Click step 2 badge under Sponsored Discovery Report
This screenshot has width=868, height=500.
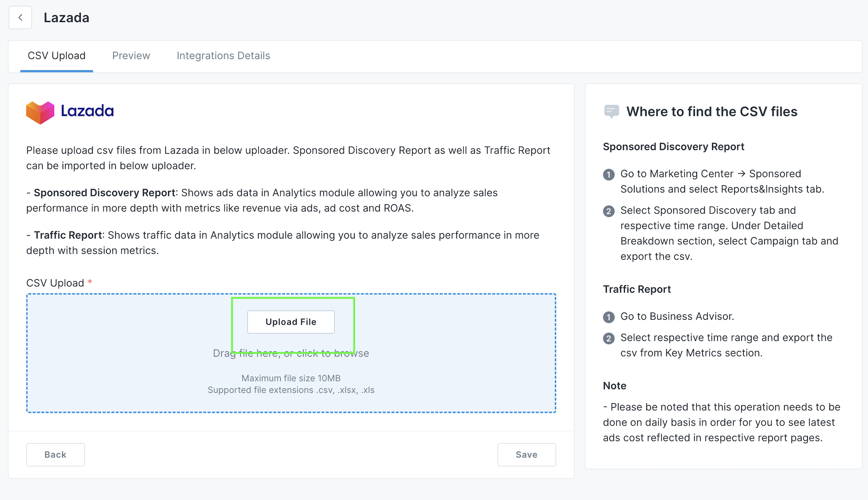[x=608, y=211]
